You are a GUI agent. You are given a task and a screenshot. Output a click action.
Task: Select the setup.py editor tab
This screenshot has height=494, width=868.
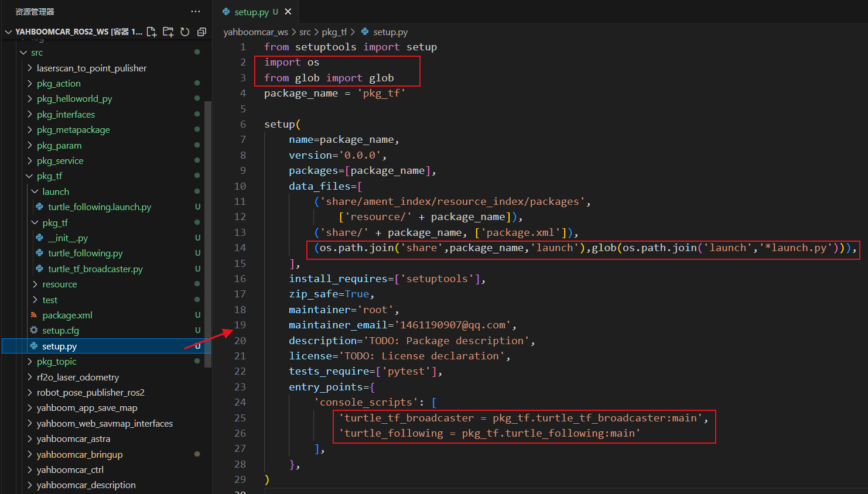251,12
